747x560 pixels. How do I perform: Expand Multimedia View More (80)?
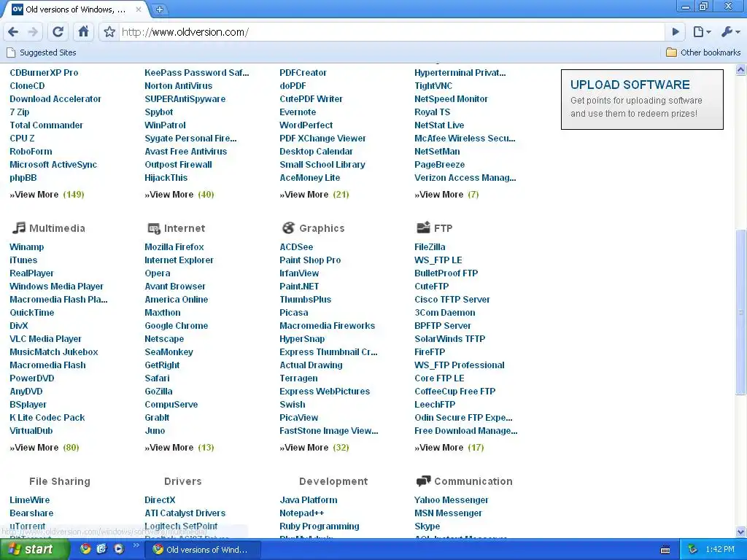44,447
